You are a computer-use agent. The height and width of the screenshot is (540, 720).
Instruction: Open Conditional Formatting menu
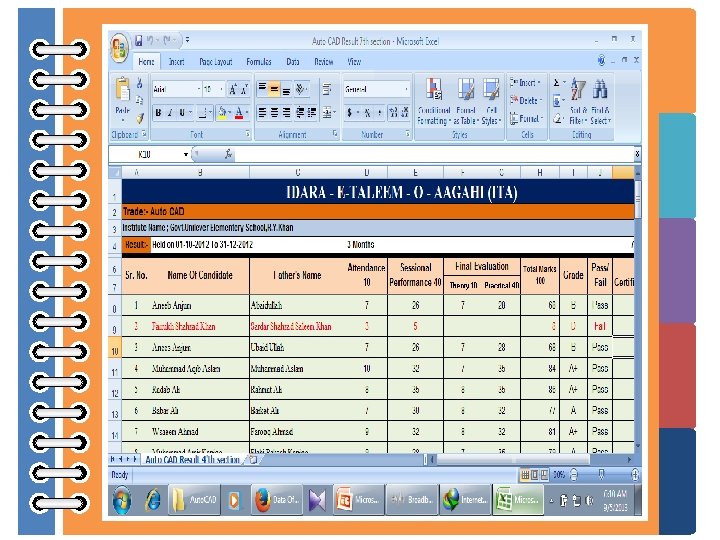point(433,101)
